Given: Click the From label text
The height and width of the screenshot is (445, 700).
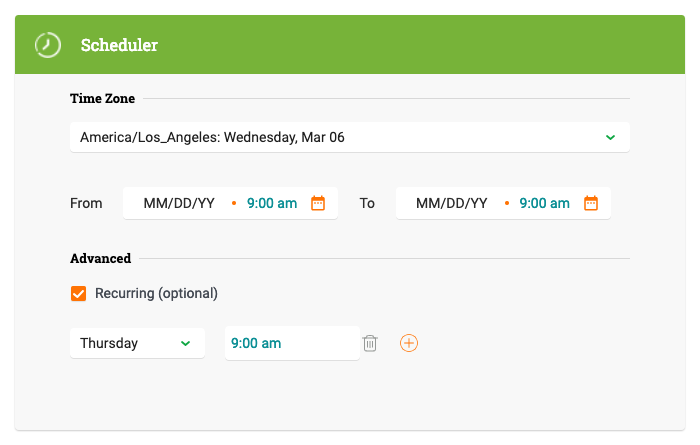Looking at the screenshot, I should (86, 203).
